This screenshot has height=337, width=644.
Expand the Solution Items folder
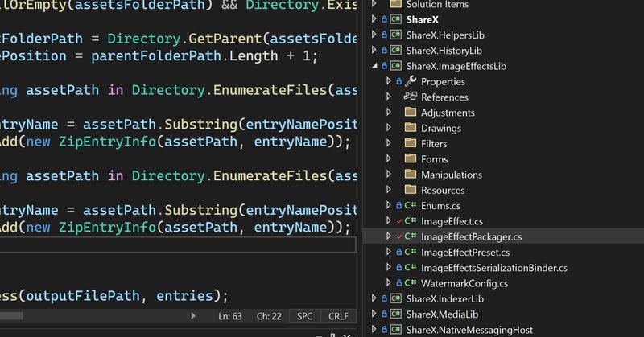tap(374, 4)
